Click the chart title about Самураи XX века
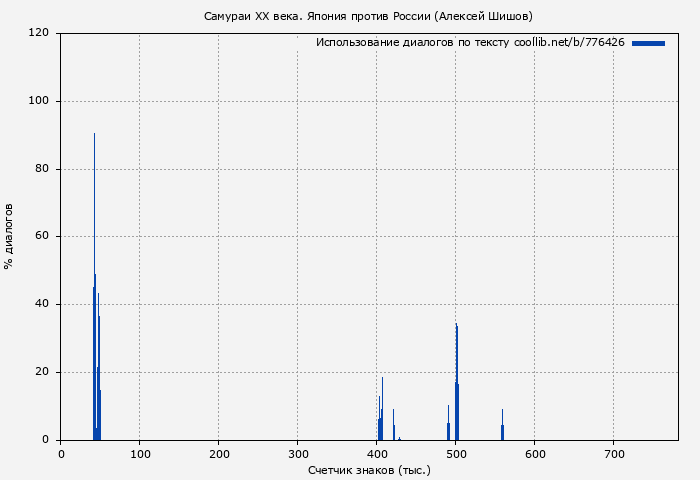The width and height of the screenshot is (700, 480). coord(368,16)
